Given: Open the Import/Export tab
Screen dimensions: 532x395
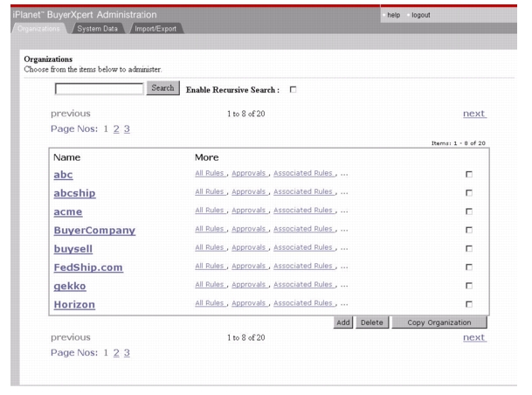Looking at the screenshot, I should pyautogui.click(x=155, y=29).
